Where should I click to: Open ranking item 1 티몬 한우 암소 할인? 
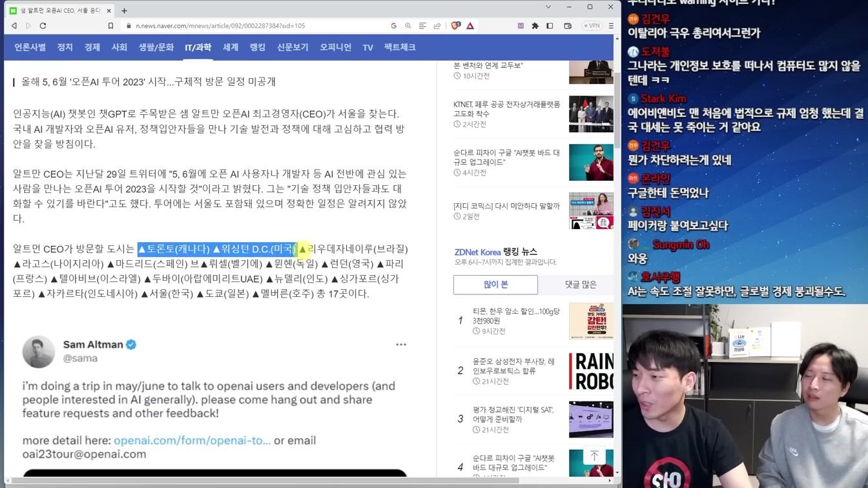(x=516, y=316)
